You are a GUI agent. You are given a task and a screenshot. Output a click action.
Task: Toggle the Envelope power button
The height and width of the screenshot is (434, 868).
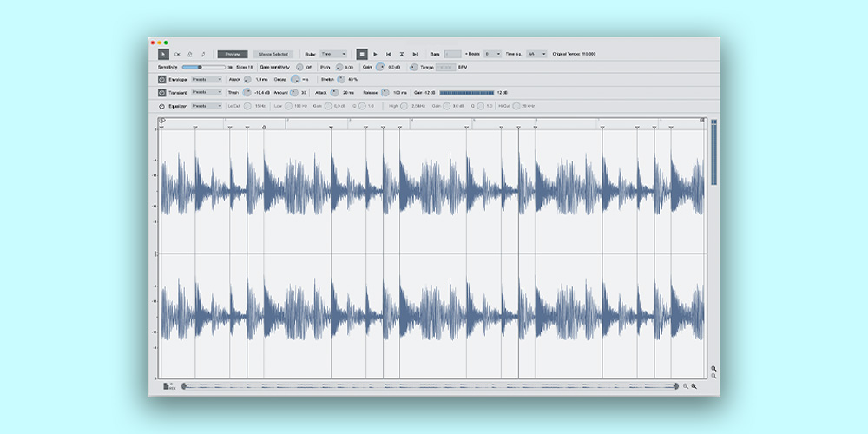[x=162, y=79]
